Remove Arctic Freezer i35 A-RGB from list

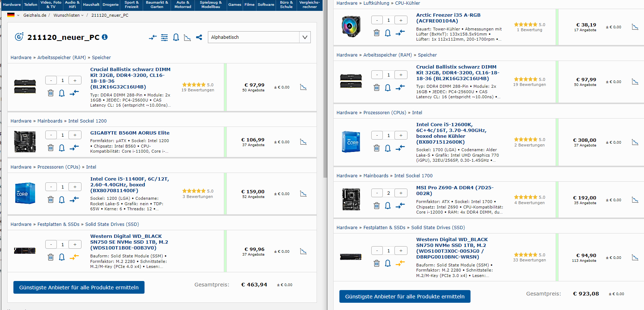[377, 33]
